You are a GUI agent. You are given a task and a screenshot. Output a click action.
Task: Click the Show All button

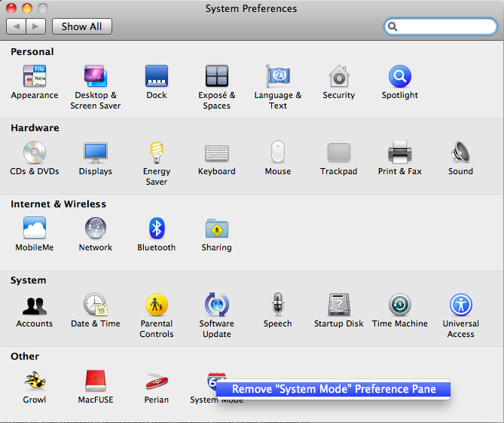[x=82, y=26]
